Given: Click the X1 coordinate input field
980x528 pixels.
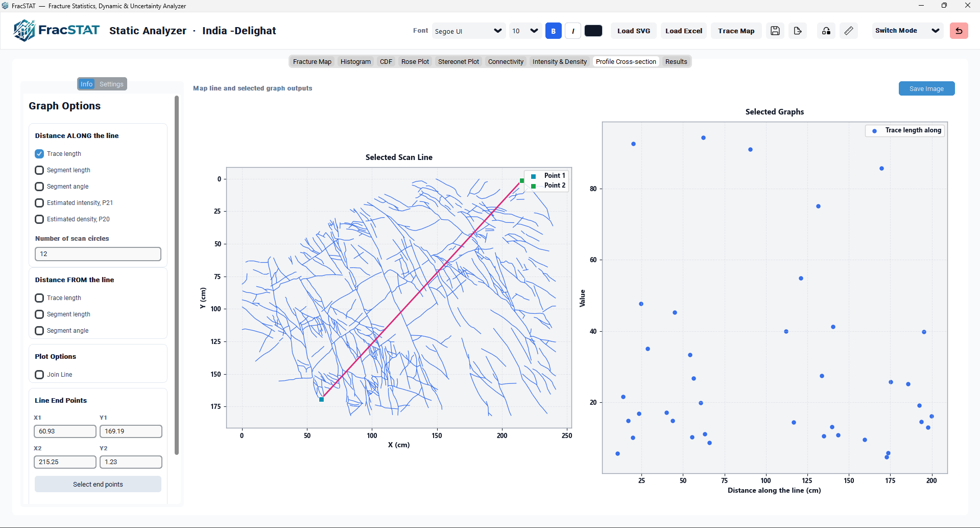Looking at the screenshot, I should point(65,431).
